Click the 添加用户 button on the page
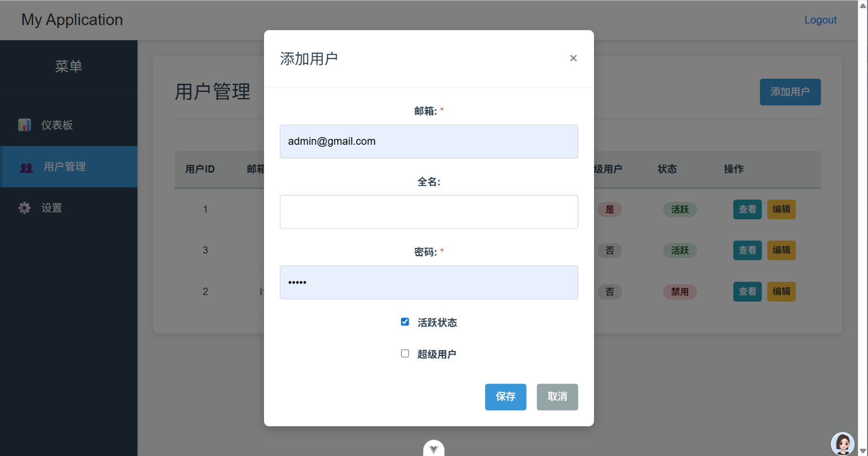 click(x=790, y=92)
